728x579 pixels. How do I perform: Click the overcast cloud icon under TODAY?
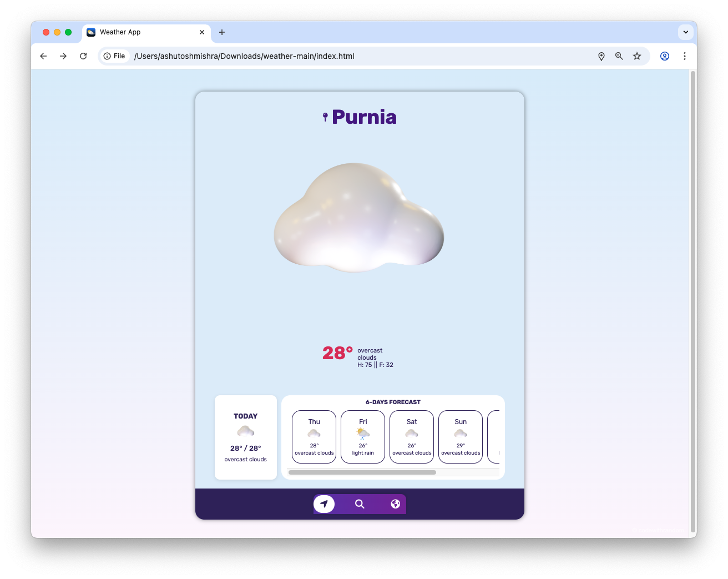(245, 431)
